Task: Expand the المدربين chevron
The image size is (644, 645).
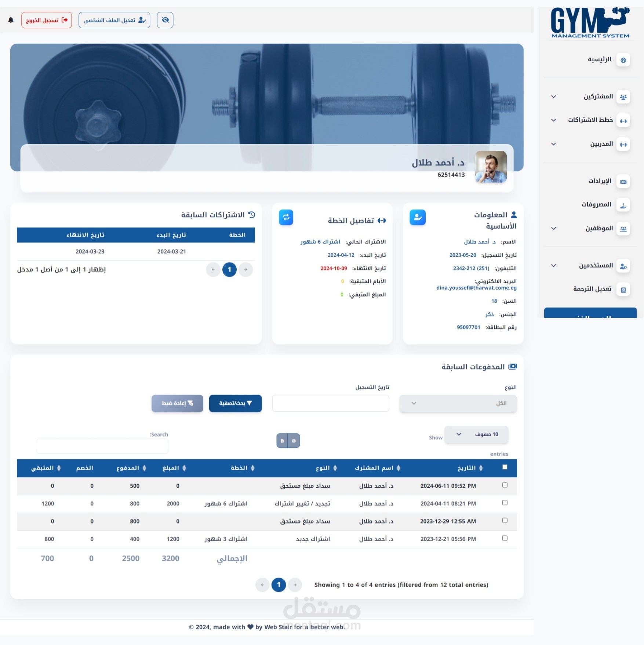Action: click(x=554, y=144)
